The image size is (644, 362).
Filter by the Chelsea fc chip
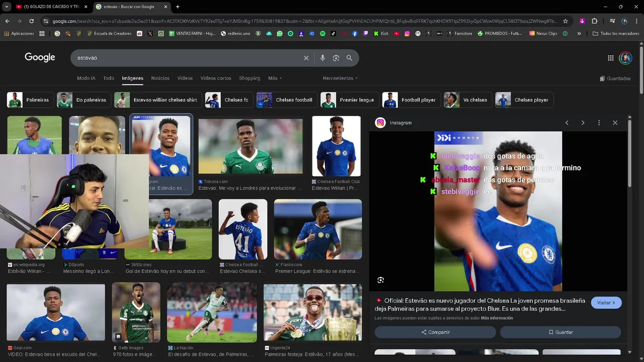(228, 100)
